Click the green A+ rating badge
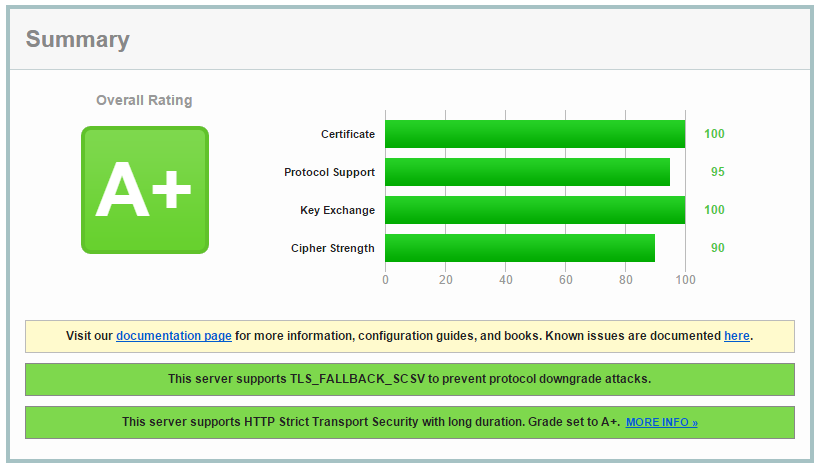This screenshot has width=818, height=467. [144, 190]
